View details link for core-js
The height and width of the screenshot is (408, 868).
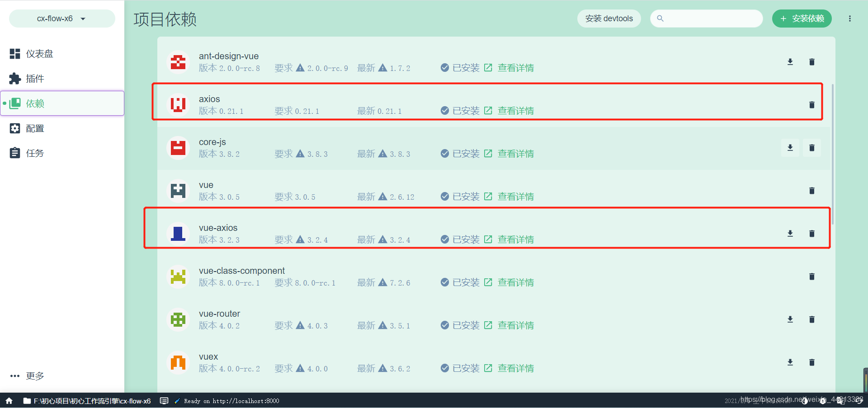[x=509, y=154]
